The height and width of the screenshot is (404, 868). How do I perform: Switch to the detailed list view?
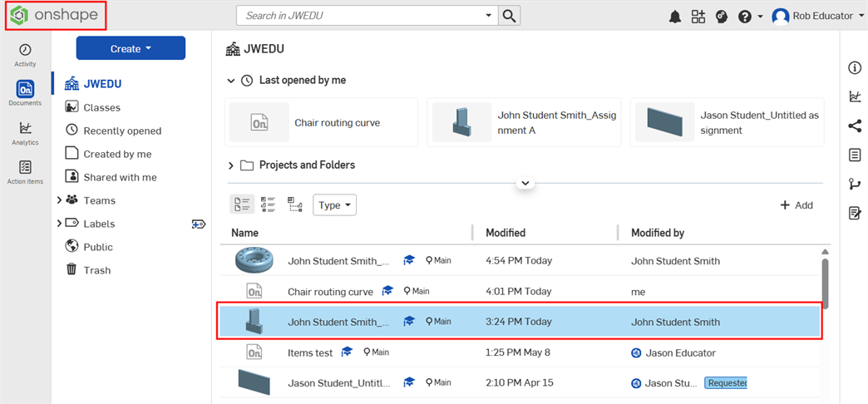coord(269,204)
